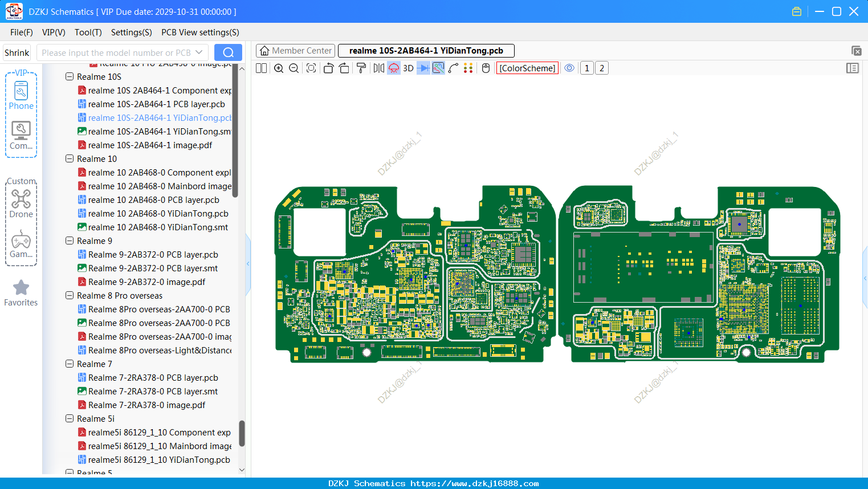Select the Phone category in sidebar
The height and width of the screenshot is (489, 868).
pyautogui.click(x=21, y=95)
